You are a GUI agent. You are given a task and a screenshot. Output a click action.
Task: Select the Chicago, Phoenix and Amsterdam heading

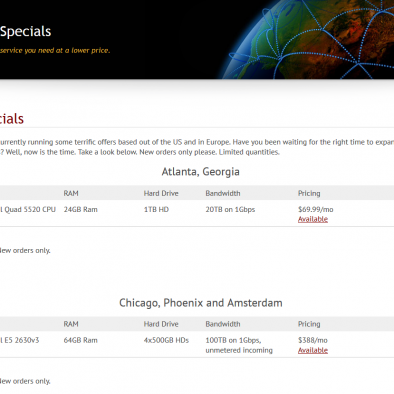coord(201,303)
